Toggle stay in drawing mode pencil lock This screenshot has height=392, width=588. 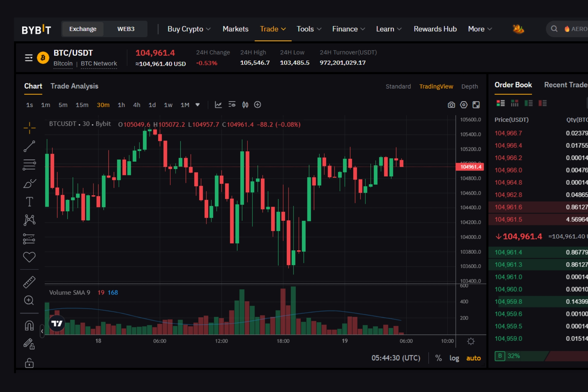29,344
